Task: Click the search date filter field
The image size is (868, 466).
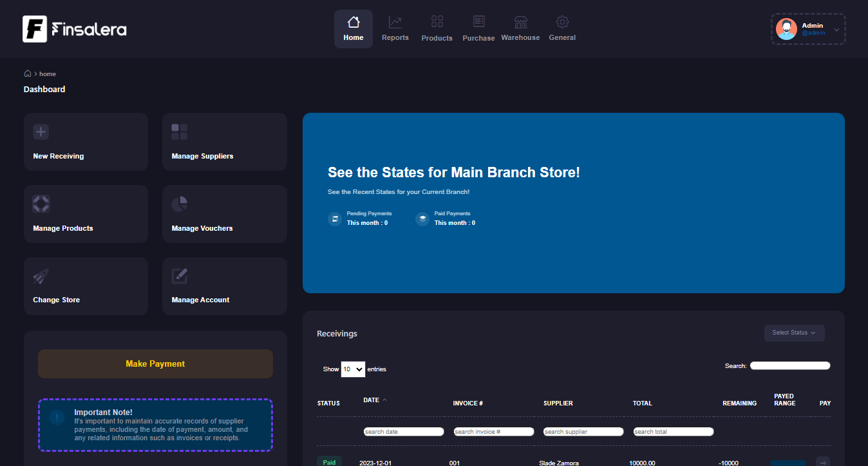Action: (404, 432)
